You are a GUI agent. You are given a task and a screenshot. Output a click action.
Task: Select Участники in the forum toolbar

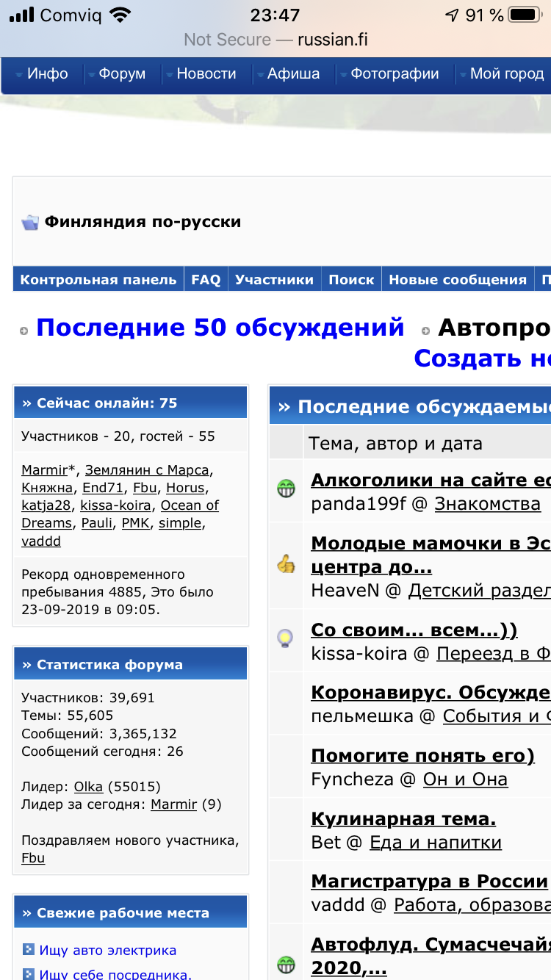[x=274, y=279]
